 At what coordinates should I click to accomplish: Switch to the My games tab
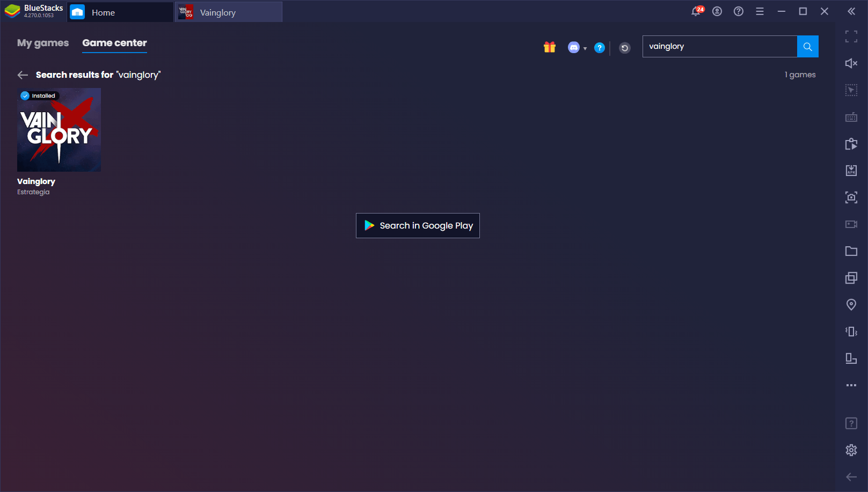pyautogui.click(x=43, y=43)
